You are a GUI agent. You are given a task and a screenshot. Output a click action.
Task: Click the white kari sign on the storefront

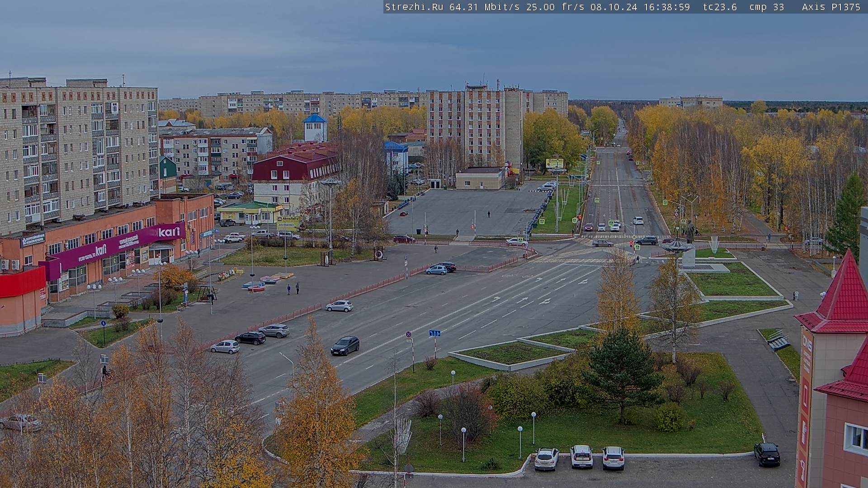coord(169,232)
